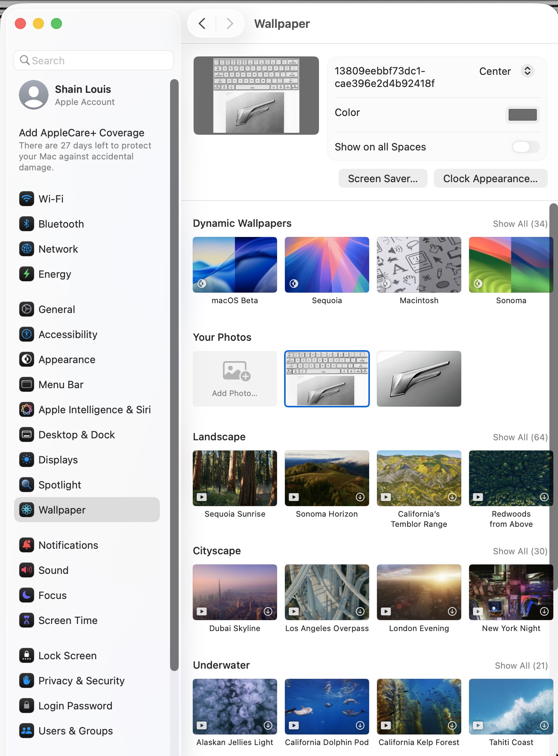Go back with the back arrow
The height and width of the screenshot is (756, 558).
202,24
